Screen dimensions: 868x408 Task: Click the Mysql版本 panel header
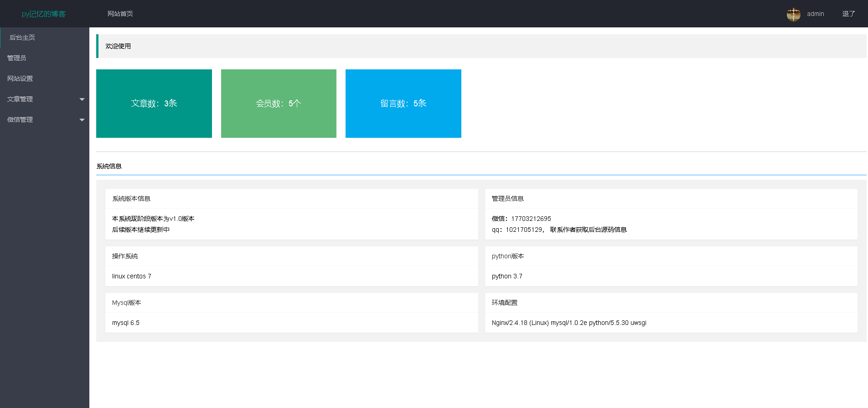point(292,303)
